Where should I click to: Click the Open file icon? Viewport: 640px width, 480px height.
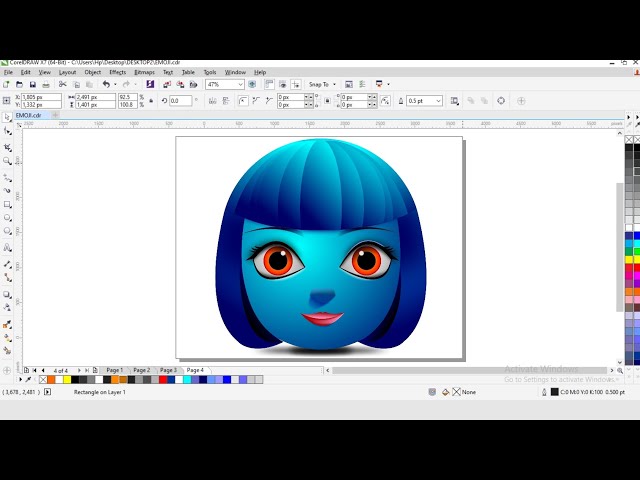19,84
